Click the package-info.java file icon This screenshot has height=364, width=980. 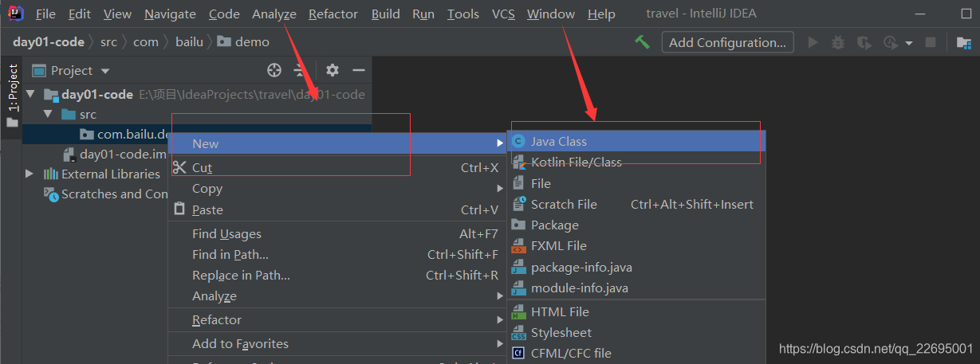(x=518, y=267)
